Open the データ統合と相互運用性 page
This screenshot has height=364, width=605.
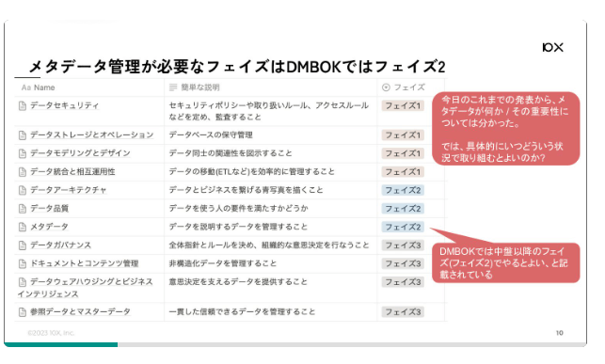point(72,172)
